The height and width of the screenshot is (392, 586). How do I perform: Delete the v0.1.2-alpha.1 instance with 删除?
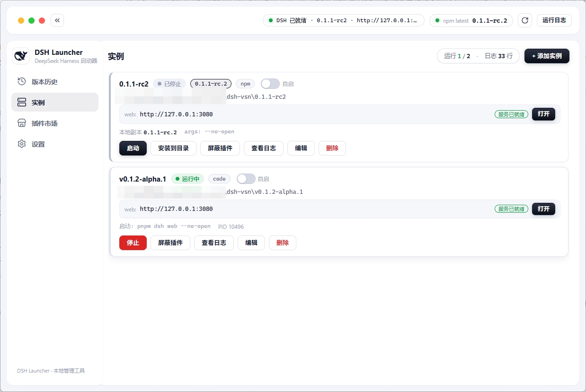(283, 243)
